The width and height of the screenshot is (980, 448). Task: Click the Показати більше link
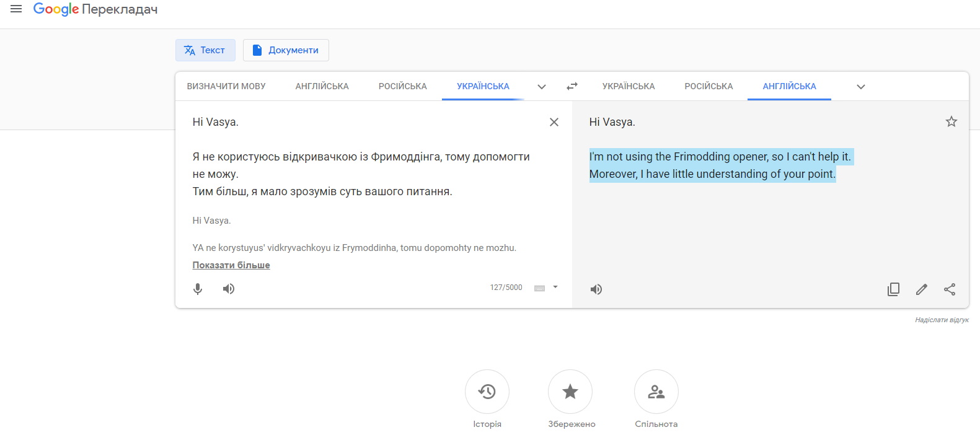231,265
